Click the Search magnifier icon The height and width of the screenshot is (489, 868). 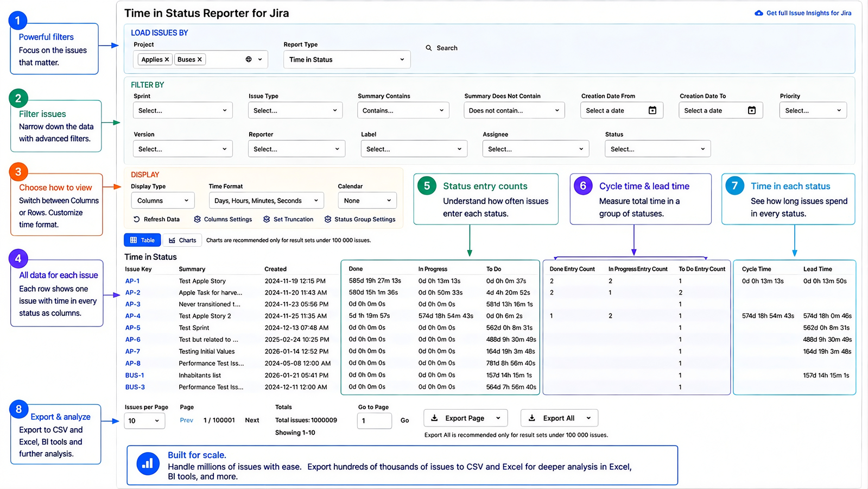(429, 48)
